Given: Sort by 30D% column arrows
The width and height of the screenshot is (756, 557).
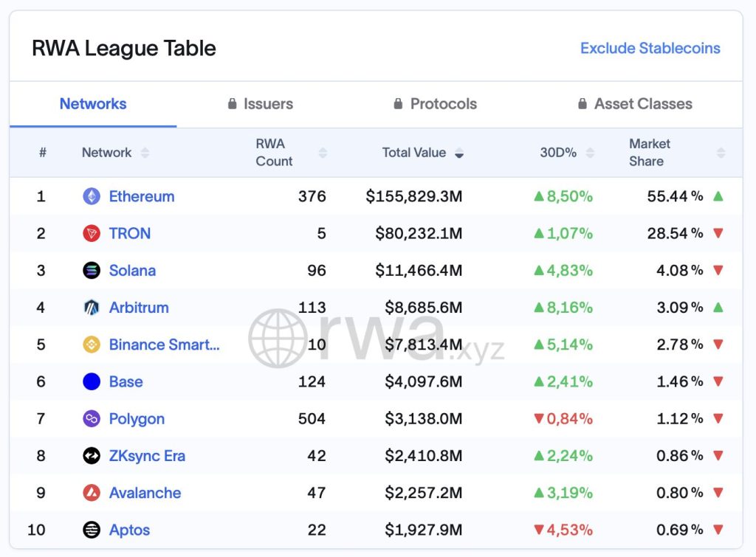Looking at the screenshot, I should pyautogui.click(x=590, y=153).
